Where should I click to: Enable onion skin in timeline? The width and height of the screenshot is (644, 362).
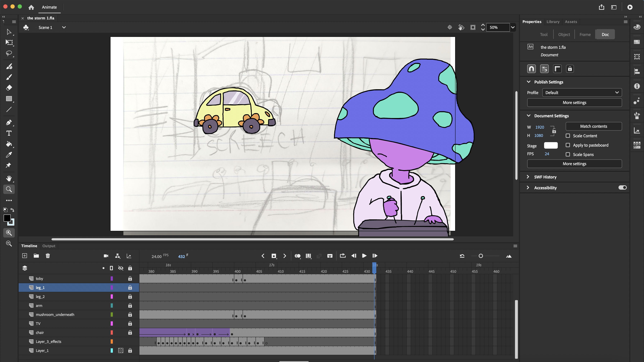tap(298, 256)
